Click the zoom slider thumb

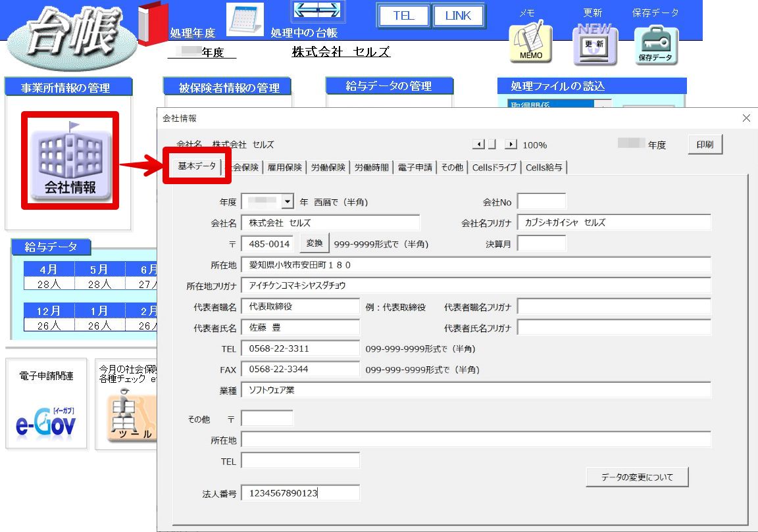pos(492,145)
